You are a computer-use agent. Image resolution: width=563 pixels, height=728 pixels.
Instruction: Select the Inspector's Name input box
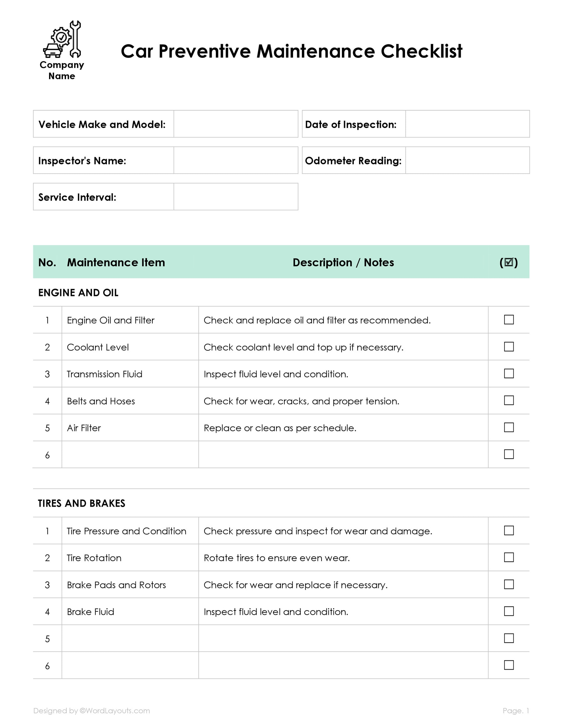tap(236, 160)
